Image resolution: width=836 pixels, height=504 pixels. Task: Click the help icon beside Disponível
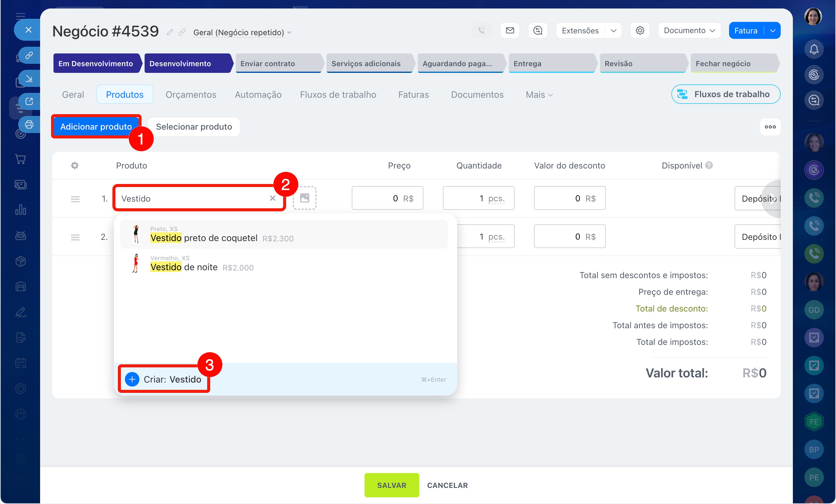[709, 165]
